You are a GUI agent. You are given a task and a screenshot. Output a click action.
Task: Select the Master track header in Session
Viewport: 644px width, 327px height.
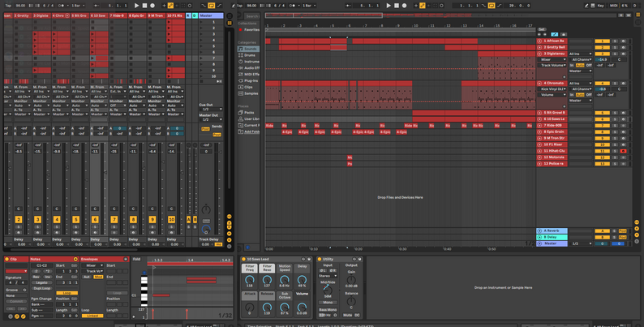tap(211, 15)
